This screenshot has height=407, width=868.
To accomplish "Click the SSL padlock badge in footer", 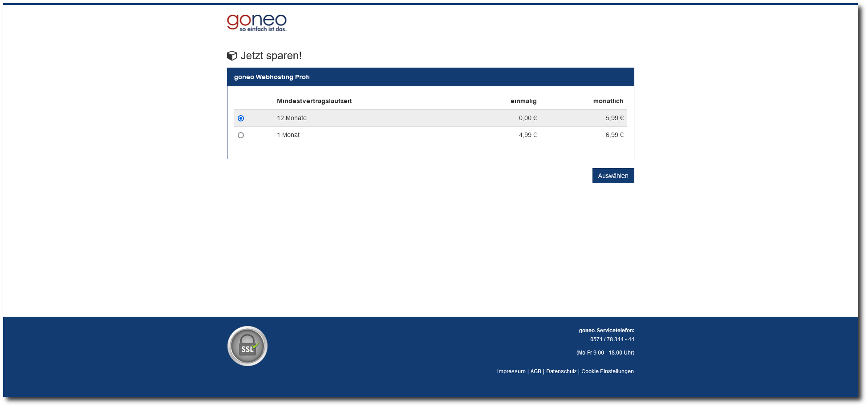I will (x=247, y=346).
